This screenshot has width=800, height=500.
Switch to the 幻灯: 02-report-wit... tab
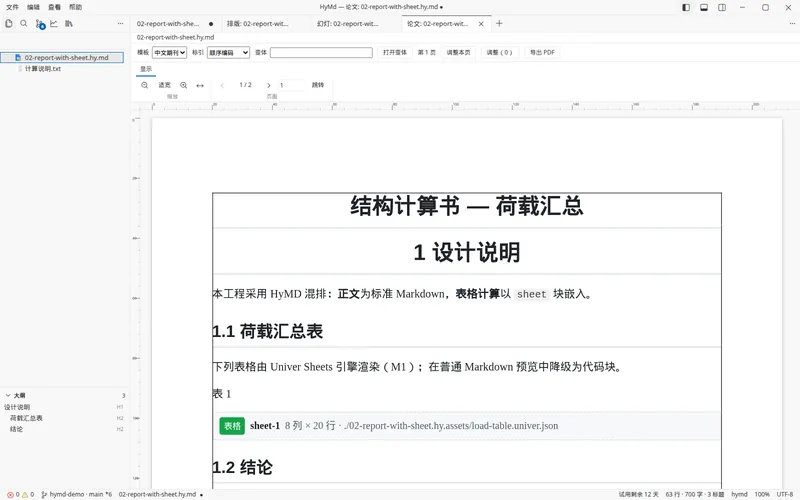[x=356, y=23]
